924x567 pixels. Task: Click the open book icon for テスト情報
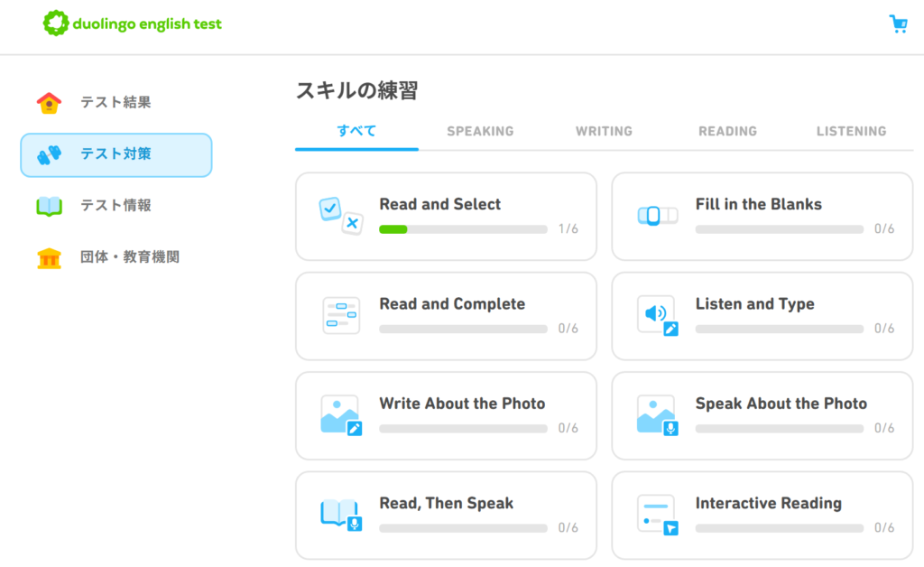pos(49,206)
